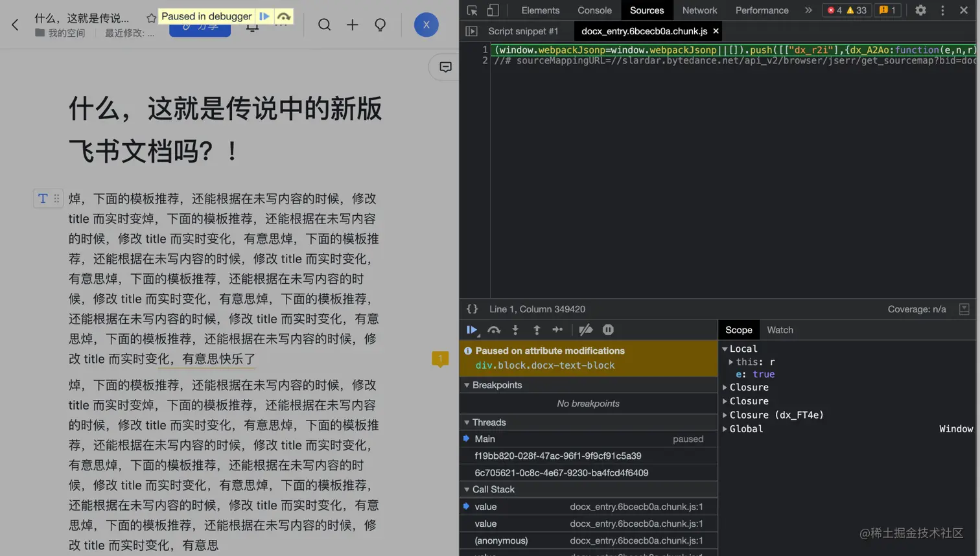Screen dimensions: 980x556
Task: Toggle pause on exceptions
Action: (608, 330)
